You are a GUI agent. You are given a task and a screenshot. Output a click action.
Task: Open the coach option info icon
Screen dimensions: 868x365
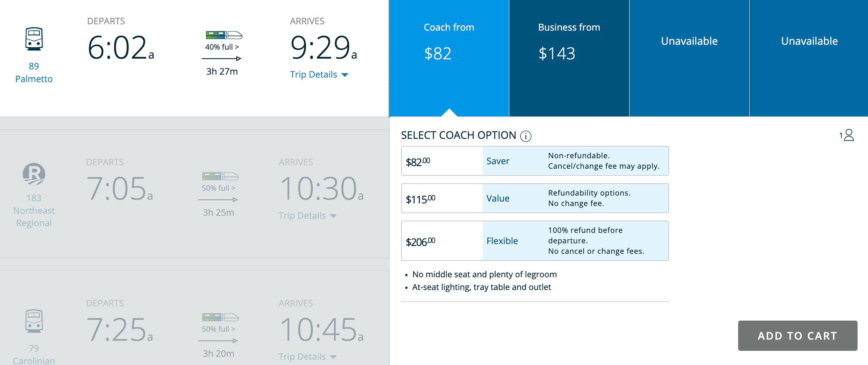(526, 136)
